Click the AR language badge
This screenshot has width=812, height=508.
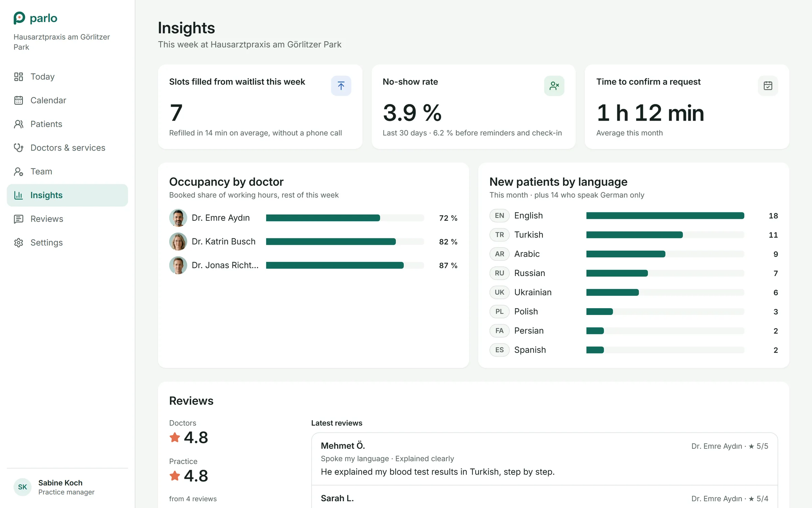pos(499,254)
